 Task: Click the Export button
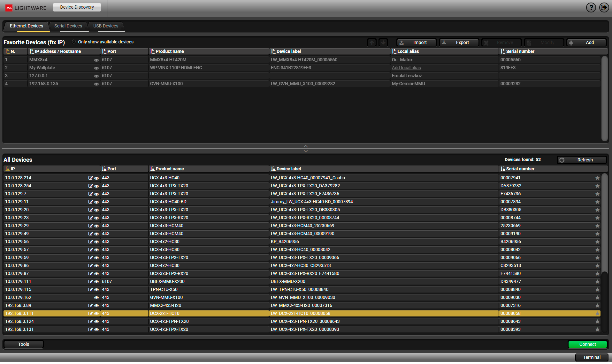(x=459, y=42)
